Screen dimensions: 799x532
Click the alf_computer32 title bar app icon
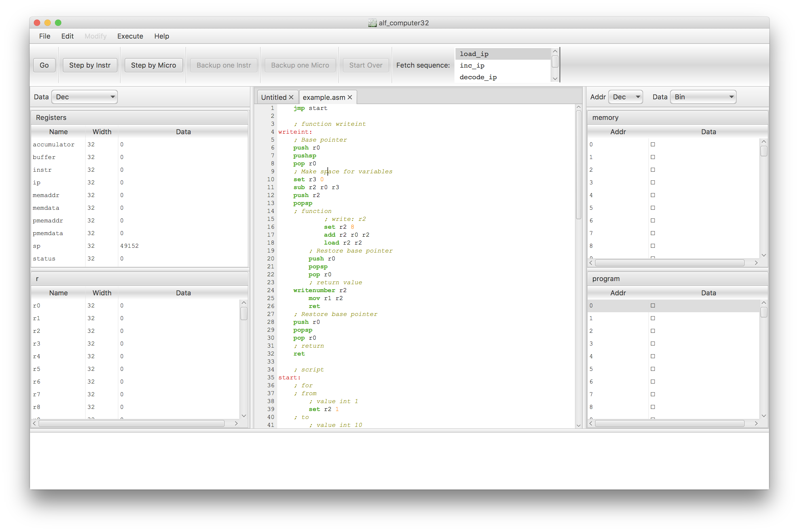pos(372,23)
